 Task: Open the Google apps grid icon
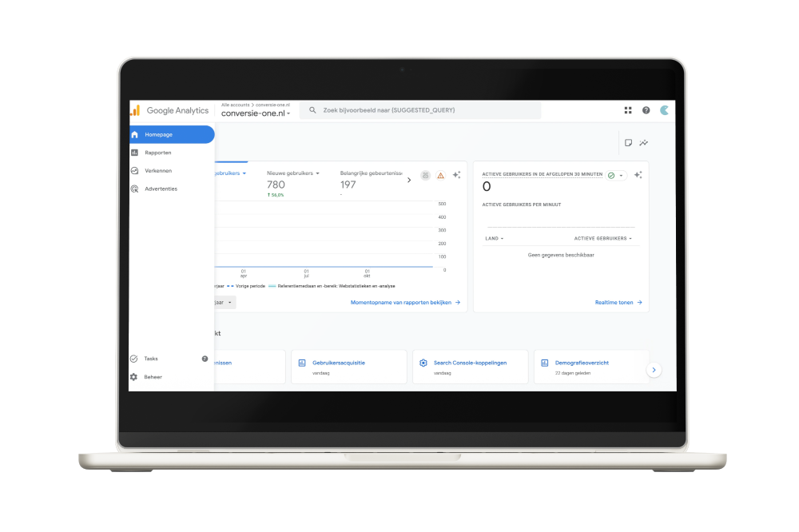click(628, 110)
